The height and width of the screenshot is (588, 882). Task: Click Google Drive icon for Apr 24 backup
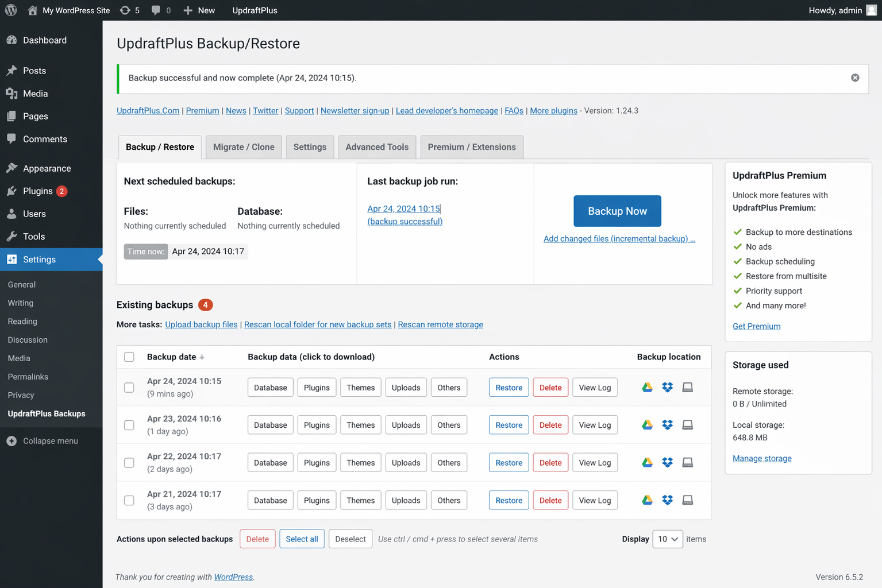tap(647, 388)
